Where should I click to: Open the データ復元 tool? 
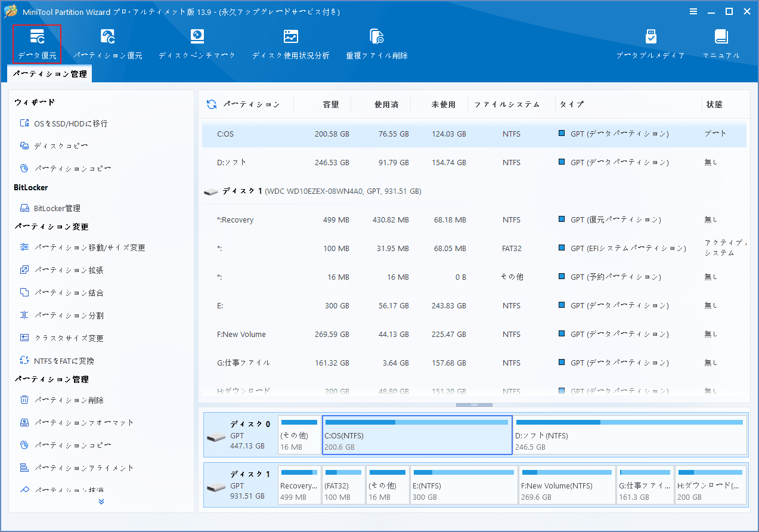(x=37, y=44)
